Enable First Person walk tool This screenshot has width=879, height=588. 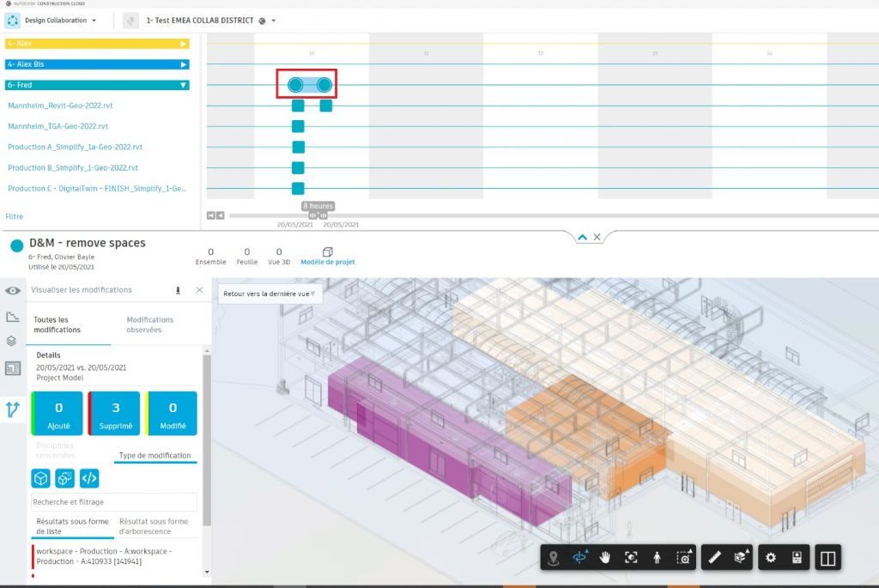point(657,558)
